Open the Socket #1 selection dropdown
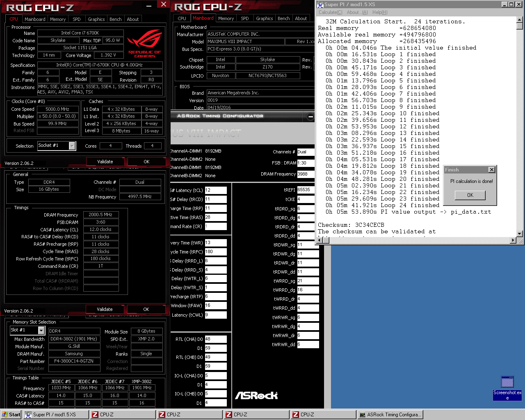This screenshot has width=525, height=420. tap(72, 146)
